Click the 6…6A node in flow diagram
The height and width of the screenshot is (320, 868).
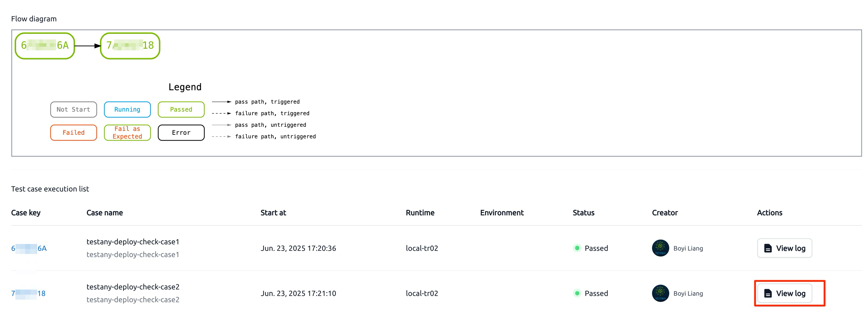pyautogui.click(x=45, y=45)
